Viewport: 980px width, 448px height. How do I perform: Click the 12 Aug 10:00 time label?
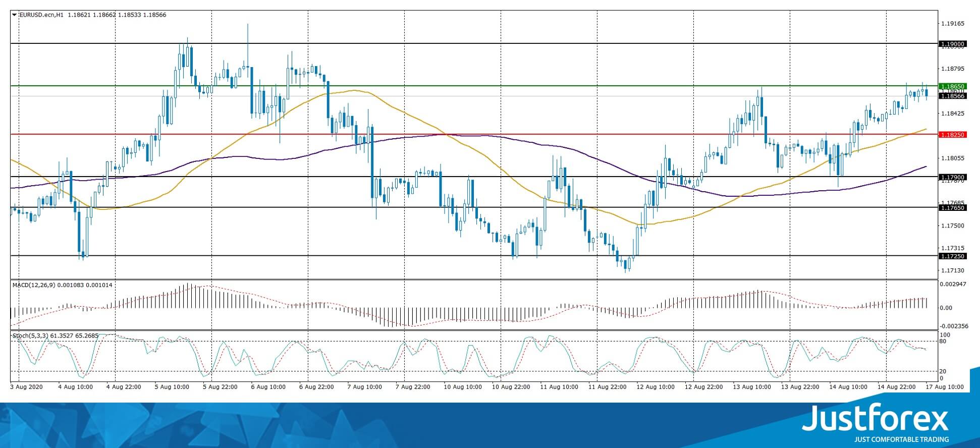(x=655, y=387)
